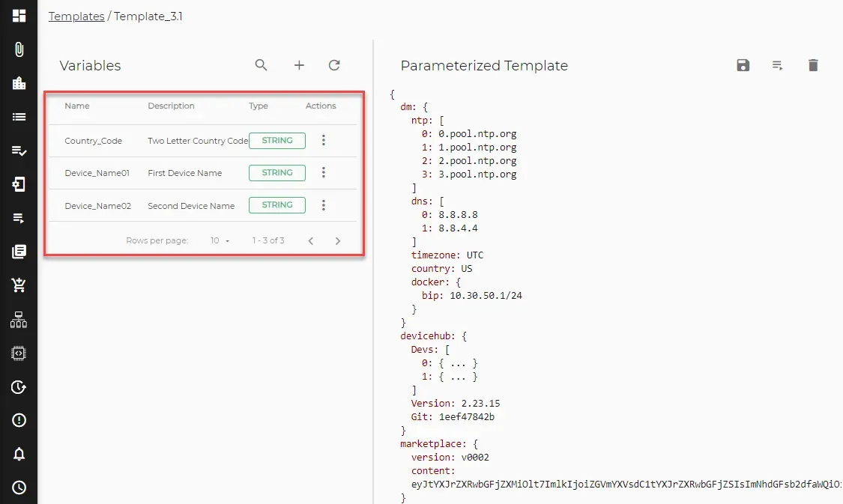
Task: Click the 'version: v0002' marketplace line
Action: coord(450,458)
